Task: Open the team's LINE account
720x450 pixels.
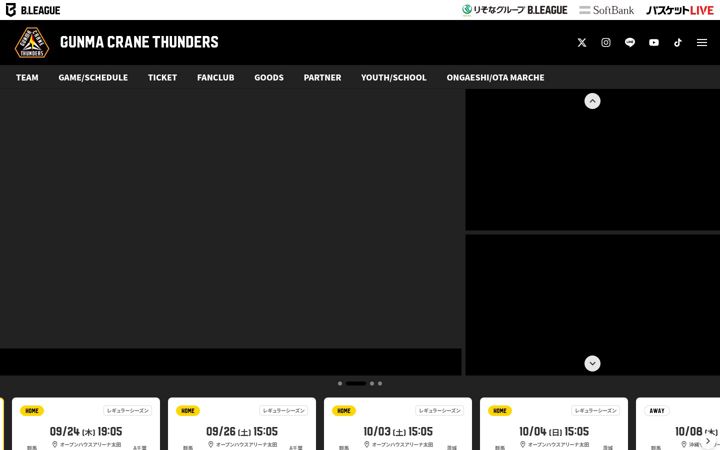Action: click(630, 42)
